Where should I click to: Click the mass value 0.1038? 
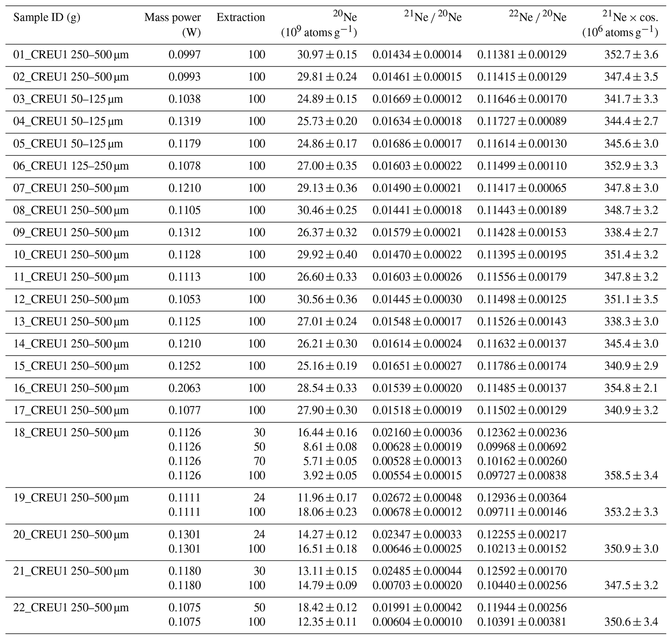pyautogui.click(x=185, y=99)
